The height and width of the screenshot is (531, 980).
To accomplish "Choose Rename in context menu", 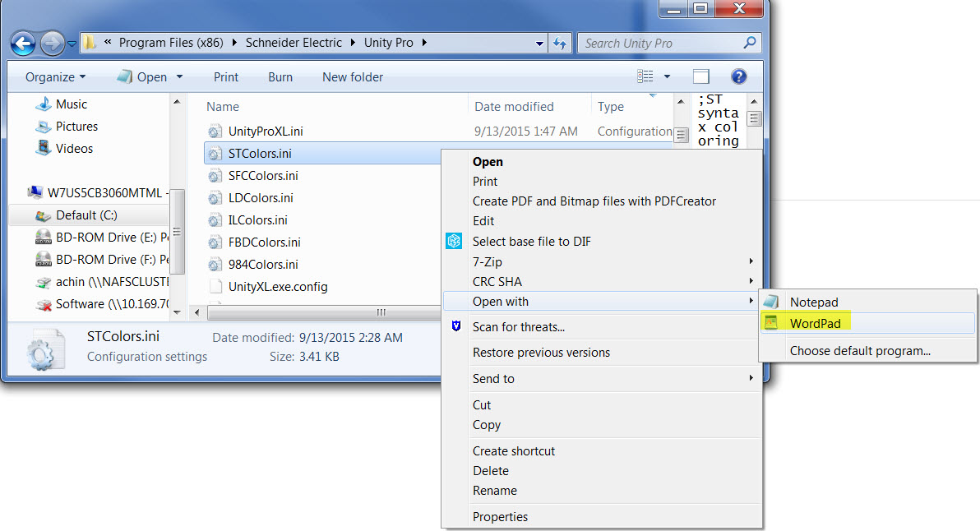I will (x=495, y=491).
